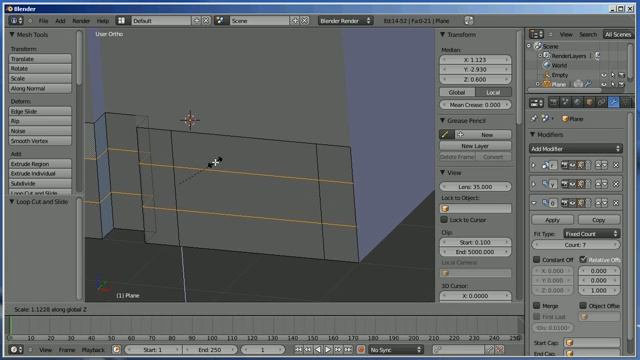Enable the Constant Offset checkbox

pos(536,259)
